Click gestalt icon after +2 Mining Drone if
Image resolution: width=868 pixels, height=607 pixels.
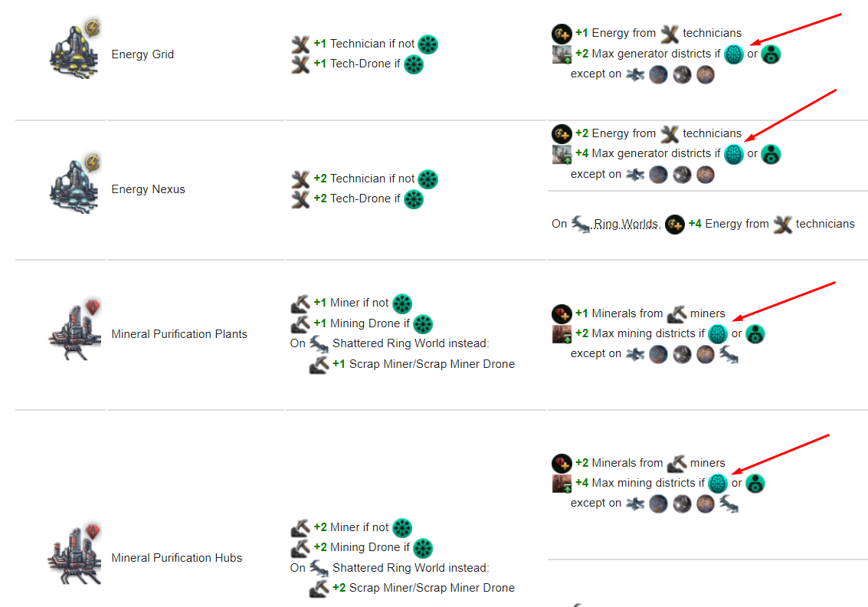click(x=423, y=548)
